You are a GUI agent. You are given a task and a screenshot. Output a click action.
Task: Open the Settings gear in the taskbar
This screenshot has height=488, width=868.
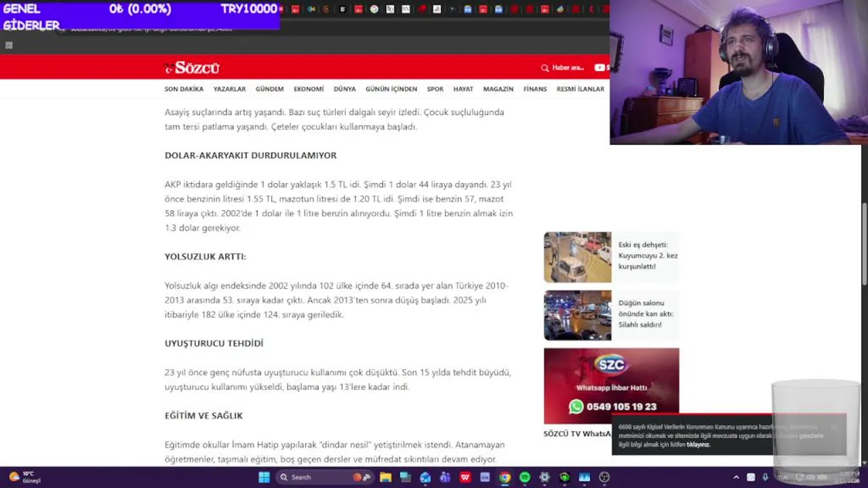coord(545,477)
